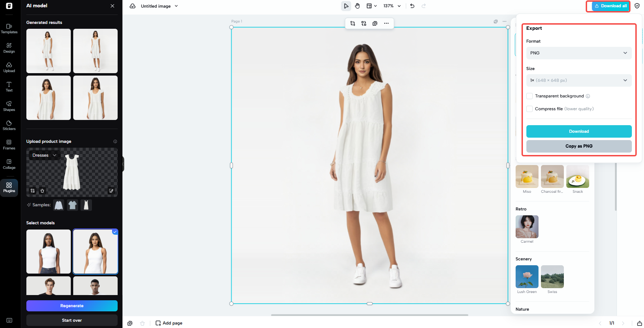Screen dimensions: 644x328
Task: Duplicate the page using bottom-left copy icon
Action: pyautogui.click(x=130, y=323)
